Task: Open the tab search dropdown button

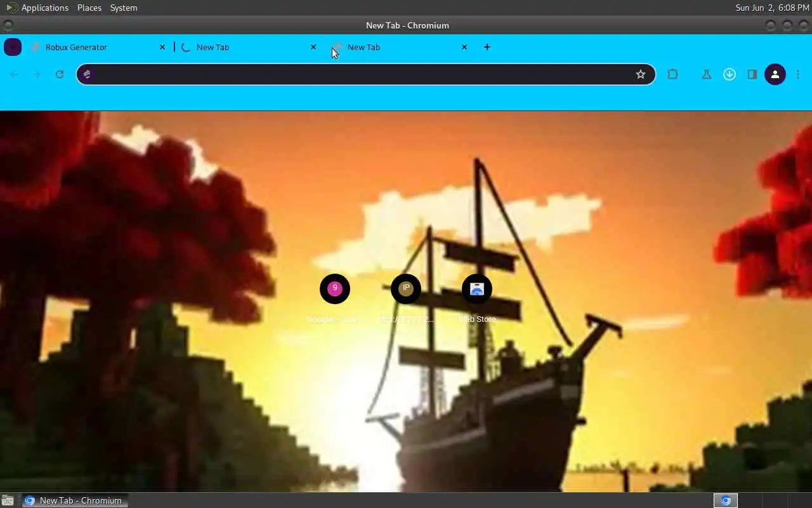Action: [13, 47]
